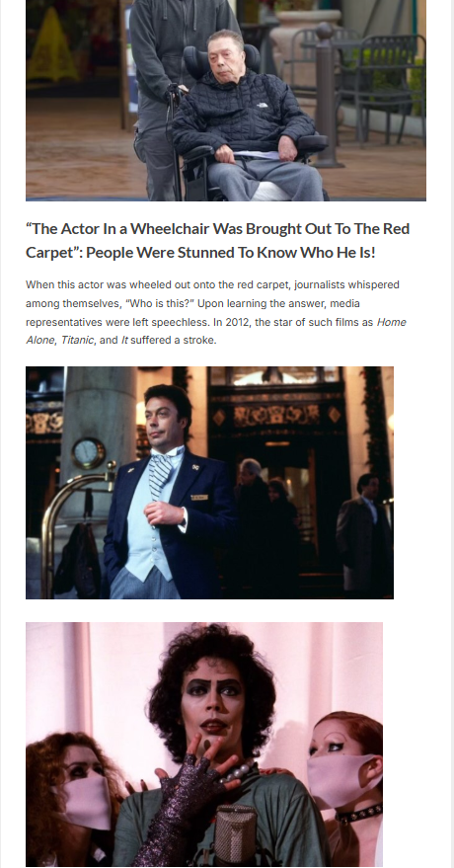Click the italic "Home" movie title text
The width and height of the screenshot is (454, 868).
(x=391, y=322)
